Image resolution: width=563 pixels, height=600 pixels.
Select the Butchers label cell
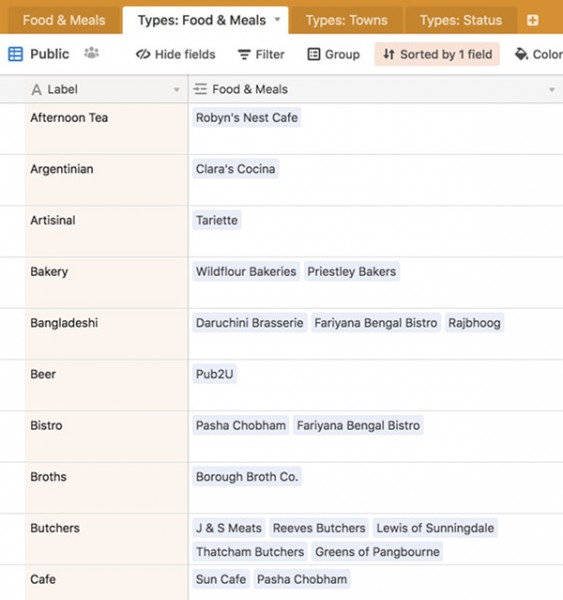coord(106,539)
